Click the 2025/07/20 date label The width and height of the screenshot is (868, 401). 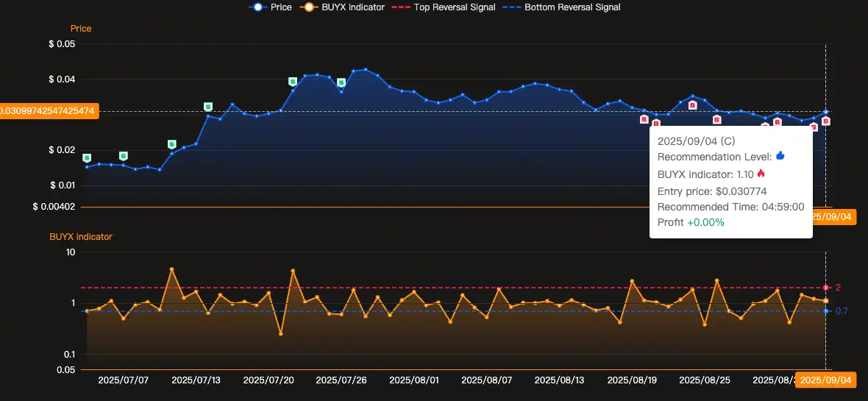pos(268,380)
